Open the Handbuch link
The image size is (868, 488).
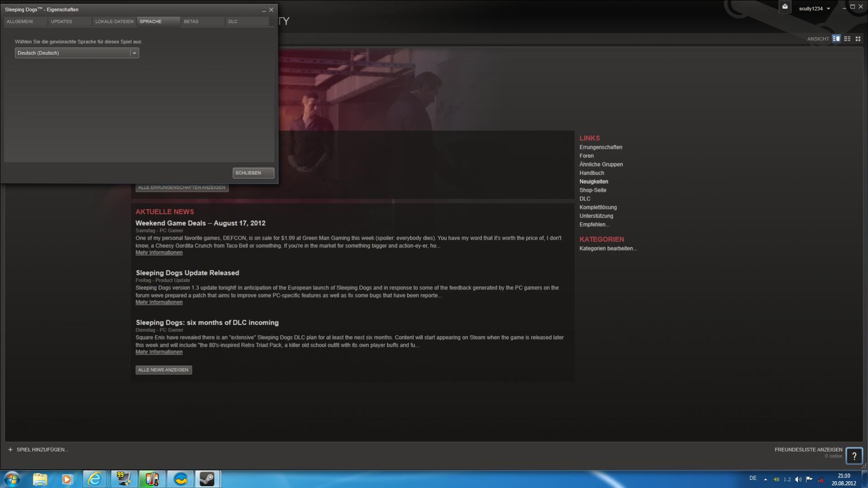(x=591, y=173)
